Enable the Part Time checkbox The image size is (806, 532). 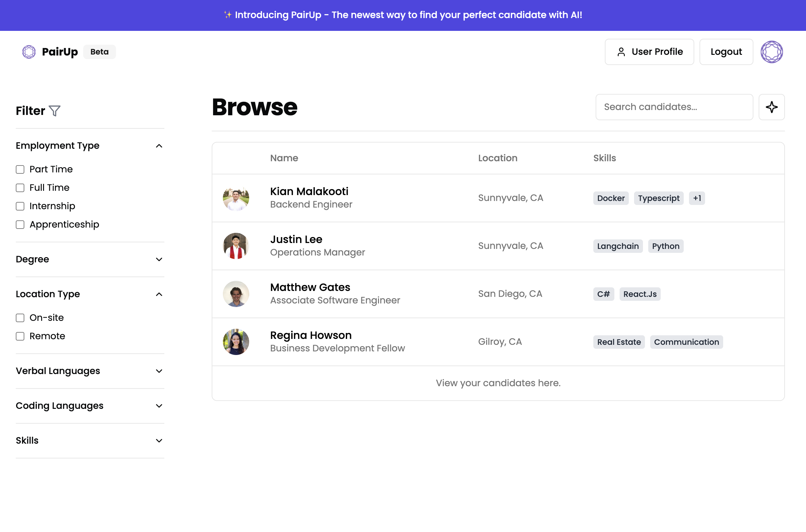(x=20, y=169)
